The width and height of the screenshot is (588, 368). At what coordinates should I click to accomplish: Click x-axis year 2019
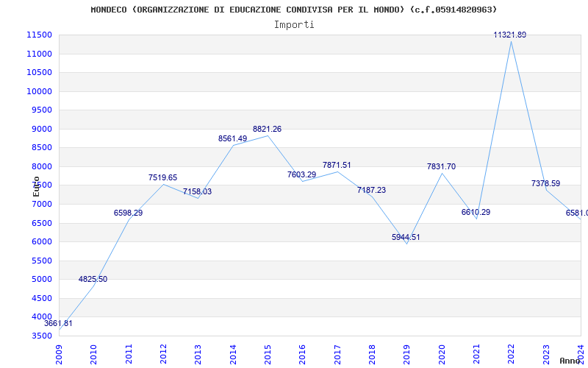point(407,355)
